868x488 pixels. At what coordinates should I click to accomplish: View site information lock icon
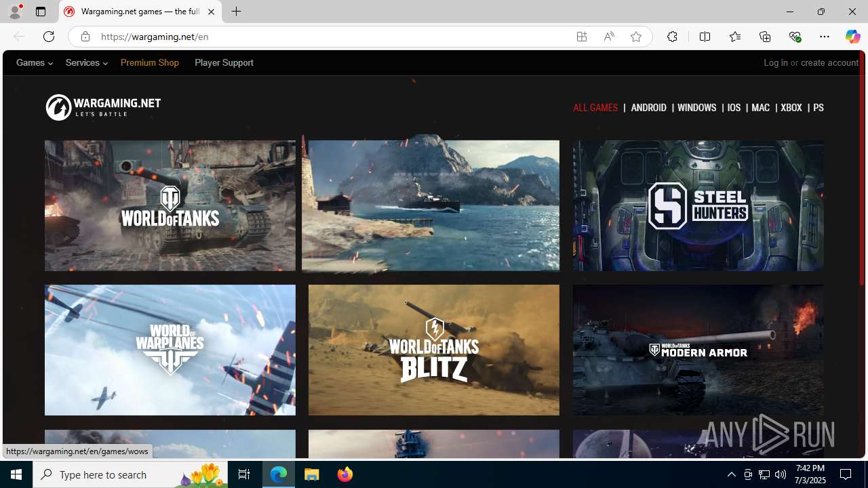pos(85,37)
